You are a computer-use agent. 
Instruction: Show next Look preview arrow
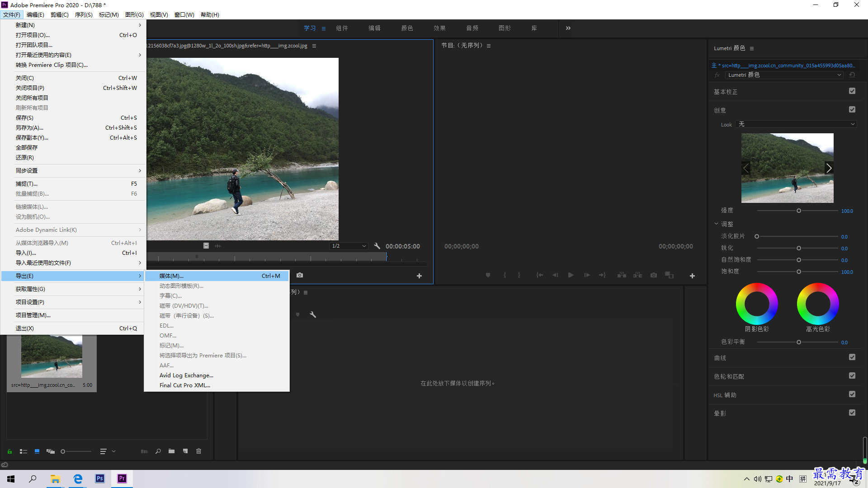click(829, 168)
